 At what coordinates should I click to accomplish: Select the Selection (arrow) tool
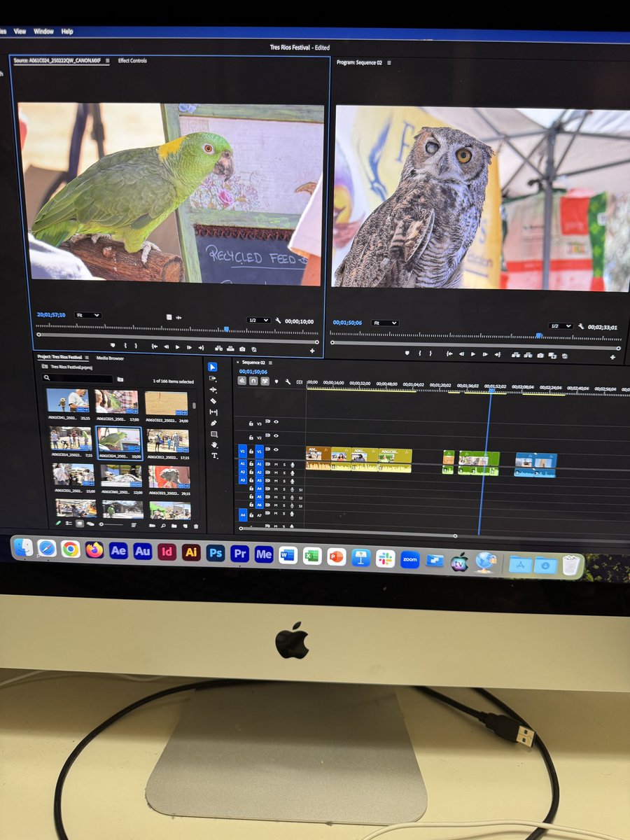[213, 367]
